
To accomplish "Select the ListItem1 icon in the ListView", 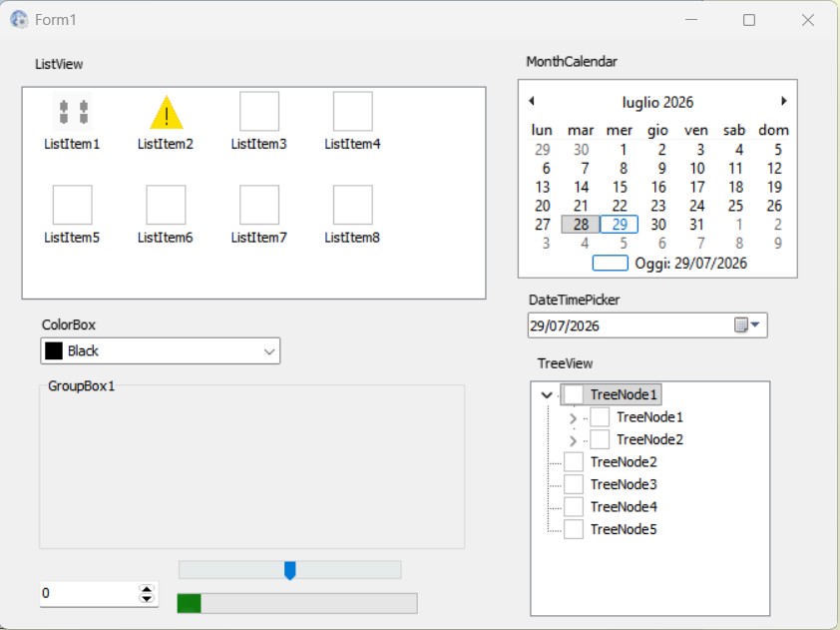I will 72,112.
